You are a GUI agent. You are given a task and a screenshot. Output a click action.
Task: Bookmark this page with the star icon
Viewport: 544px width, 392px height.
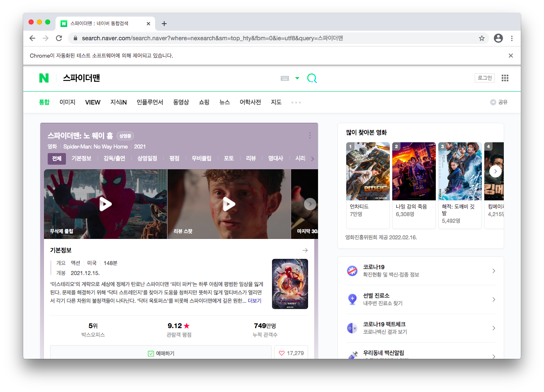point(482,38)
